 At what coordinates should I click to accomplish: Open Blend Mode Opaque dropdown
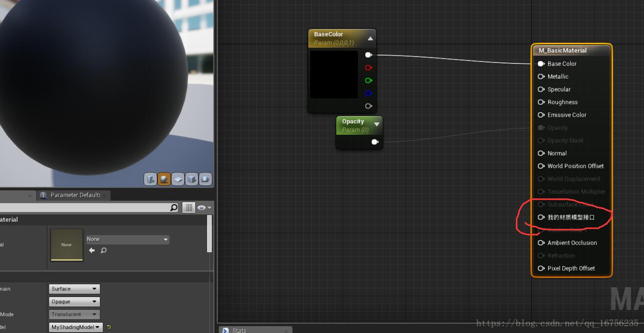(74, 302)
